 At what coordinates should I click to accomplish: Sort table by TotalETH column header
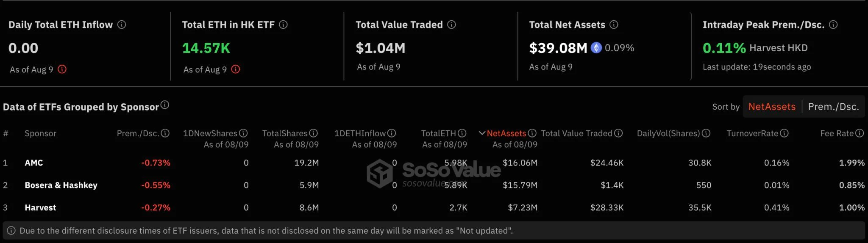[x=438, y=133]
